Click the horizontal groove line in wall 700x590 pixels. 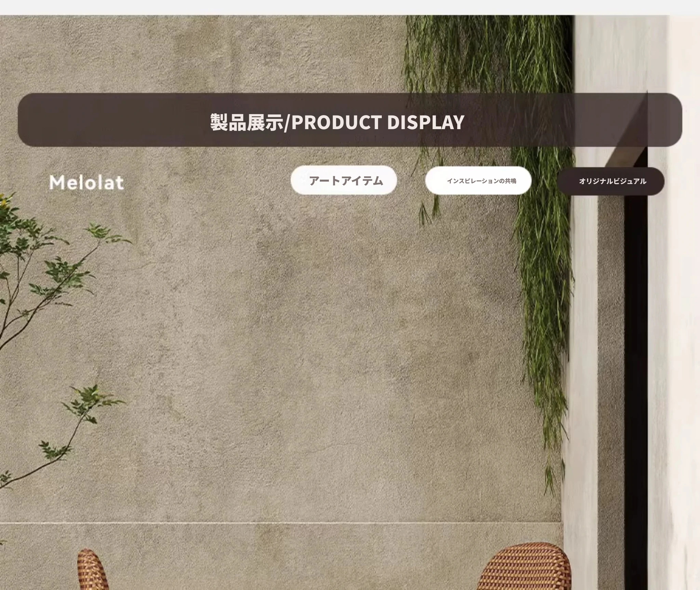click(x=273, y=523)
